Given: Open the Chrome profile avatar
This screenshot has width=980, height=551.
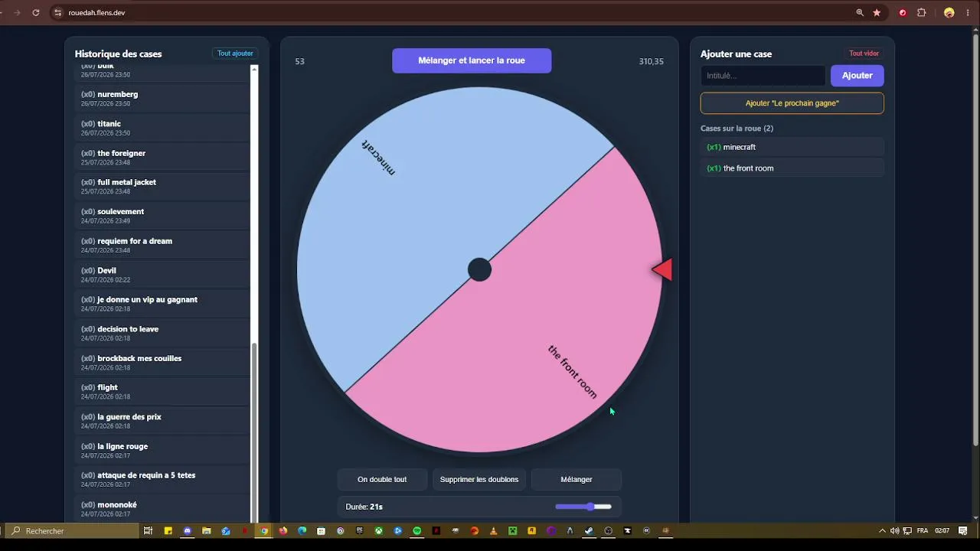Looking at the screenshot, I should tap(949, 13).
